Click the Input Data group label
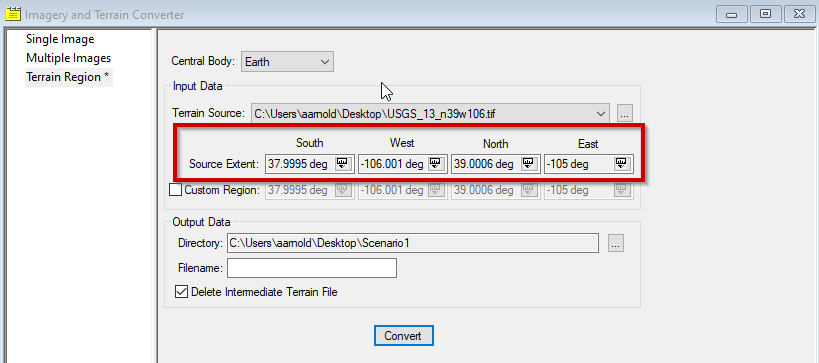819x363 pixels. coord(198,86)
